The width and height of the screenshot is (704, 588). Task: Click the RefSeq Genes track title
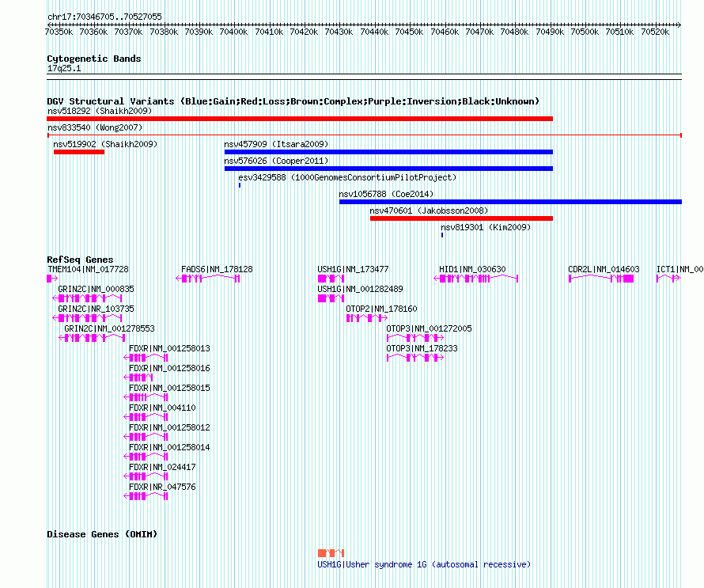pos(80,260)
